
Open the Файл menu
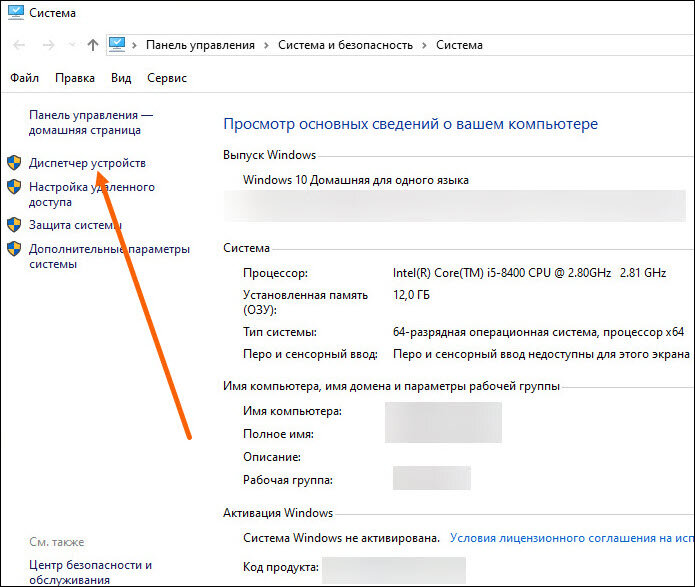coord(24,78)
